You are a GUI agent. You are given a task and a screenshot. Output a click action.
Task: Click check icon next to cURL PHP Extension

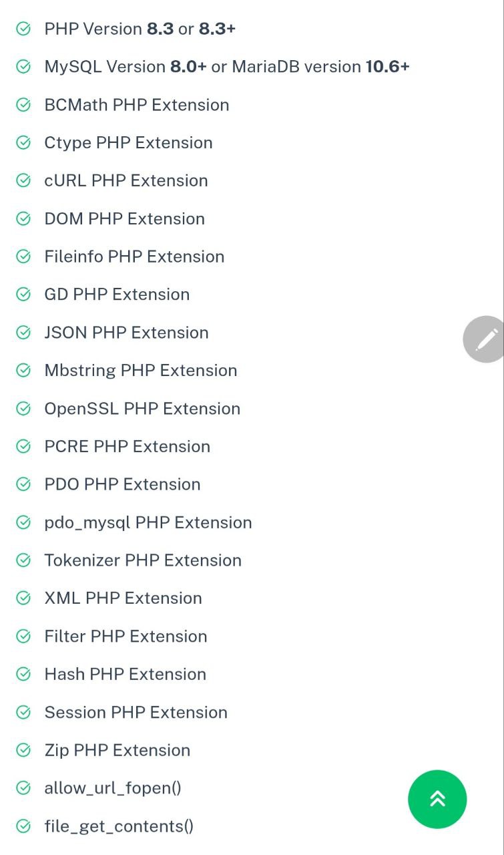coord(23,181)
